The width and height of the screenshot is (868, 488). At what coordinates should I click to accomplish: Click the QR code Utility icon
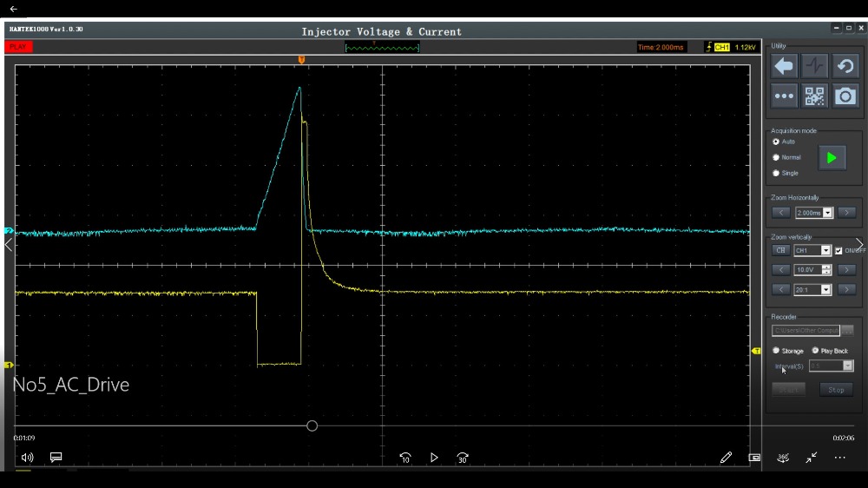(x=814, y=96)
